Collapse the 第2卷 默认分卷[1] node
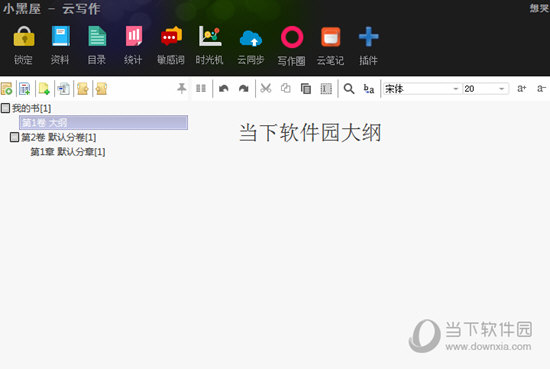This screenshot has width=550, height=369. pos(14,137)
